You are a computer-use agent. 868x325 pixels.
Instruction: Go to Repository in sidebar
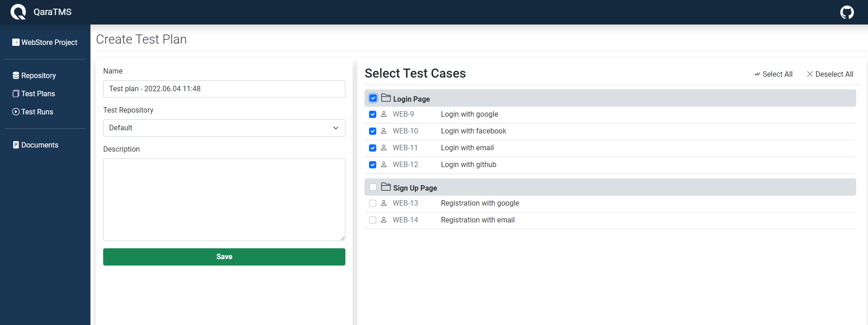click(x=38, y=75)
